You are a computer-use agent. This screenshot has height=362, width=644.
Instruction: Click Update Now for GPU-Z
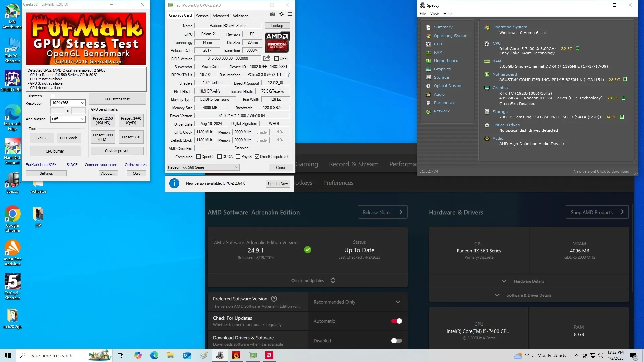coord(278,183)
